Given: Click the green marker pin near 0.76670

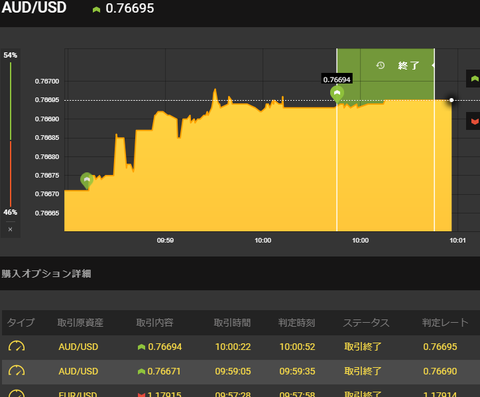Looking at the screenshot, I should tap(87, 180).
